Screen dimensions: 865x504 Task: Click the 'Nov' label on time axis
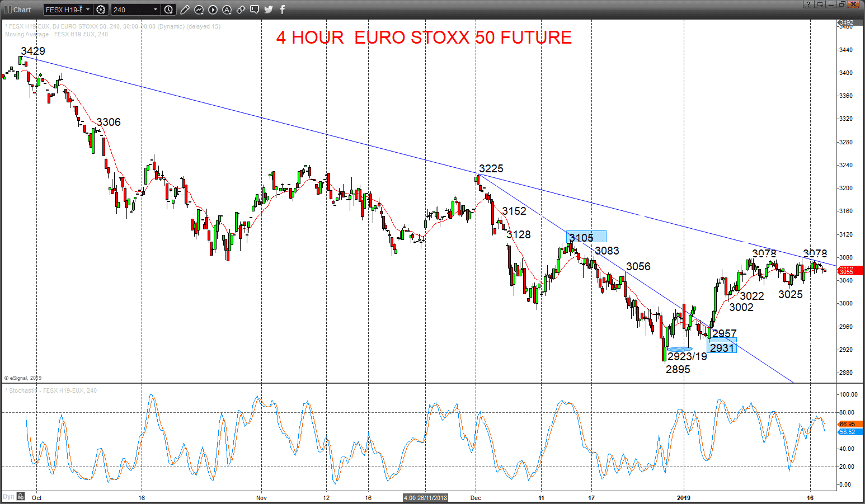[x=261, y=497]
